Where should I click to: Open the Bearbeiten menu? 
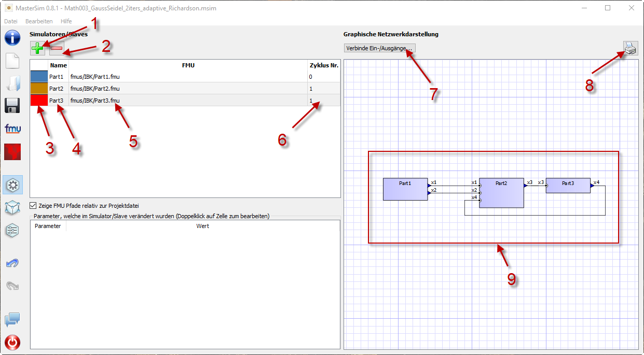tap(39, 21)
